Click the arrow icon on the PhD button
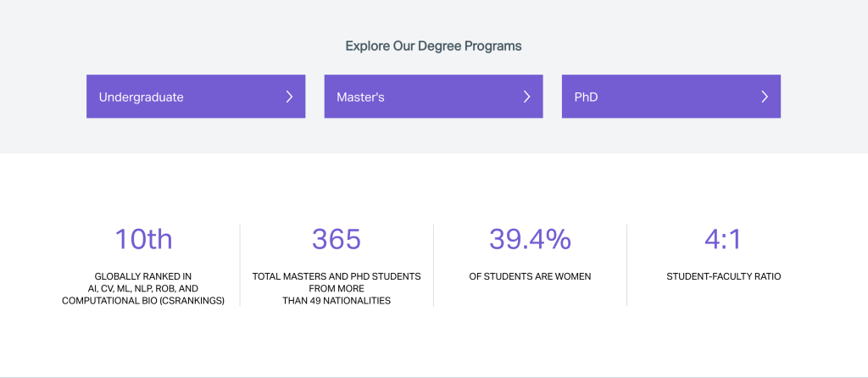This screenshot has width=868, height=378. click(765, 97)
